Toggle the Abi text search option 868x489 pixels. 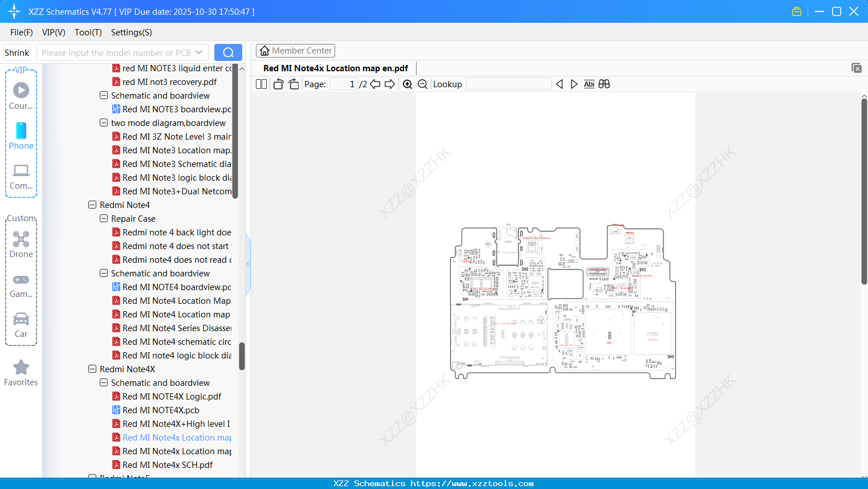(x=589, y=84)
